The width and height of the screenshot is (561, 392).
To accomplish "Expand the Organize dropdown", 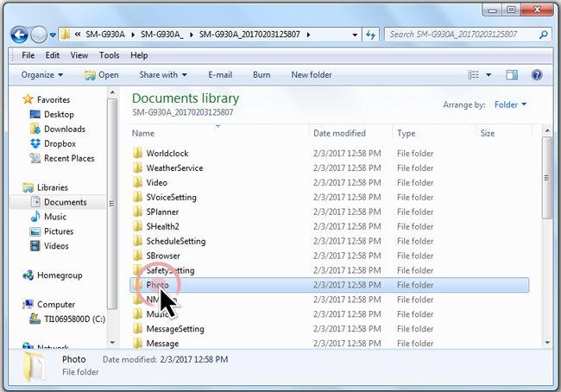I will [x=42, y=75].
